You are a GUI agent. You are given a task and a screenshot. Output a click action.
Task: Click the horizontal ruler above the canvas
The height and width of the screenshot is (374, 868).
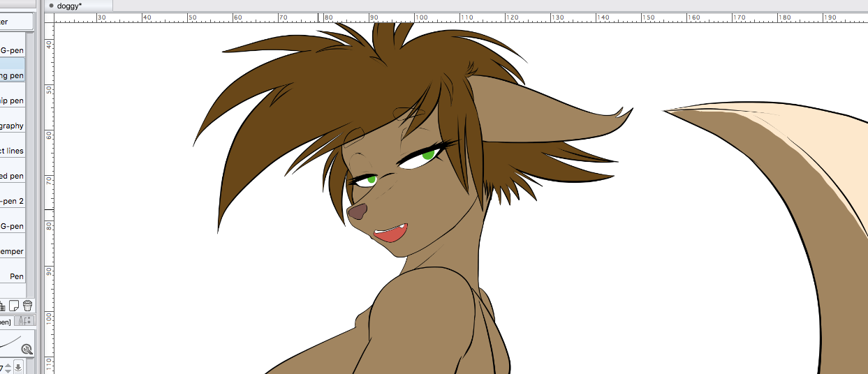pos(461,17)
